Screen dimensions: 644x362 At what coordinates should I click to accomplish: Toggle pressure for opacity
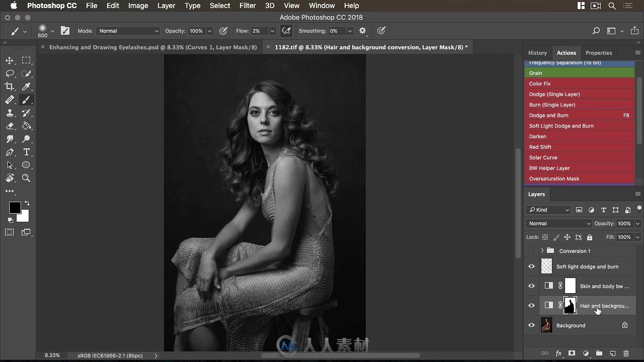point(223,31)
